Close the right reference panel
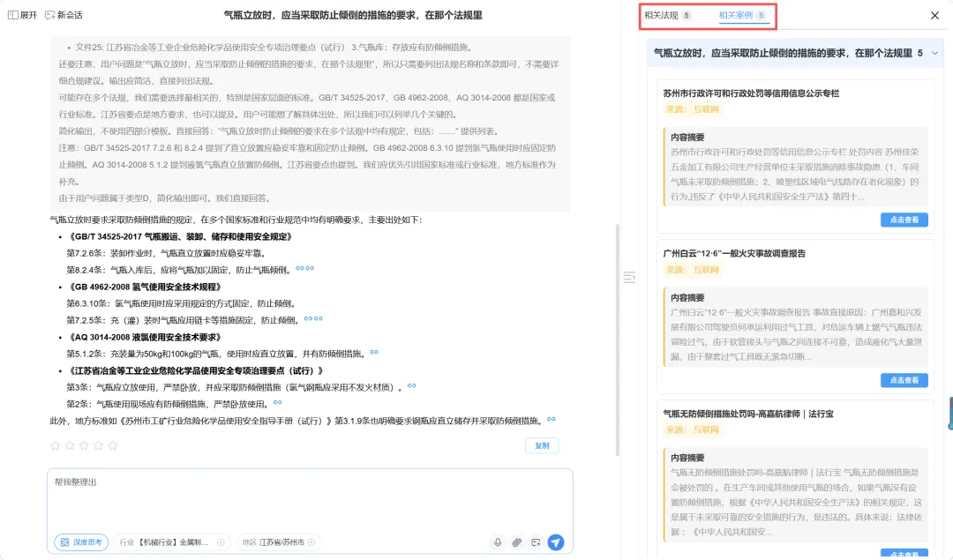This screenshot has height=560, width=953. click(934, 16)
